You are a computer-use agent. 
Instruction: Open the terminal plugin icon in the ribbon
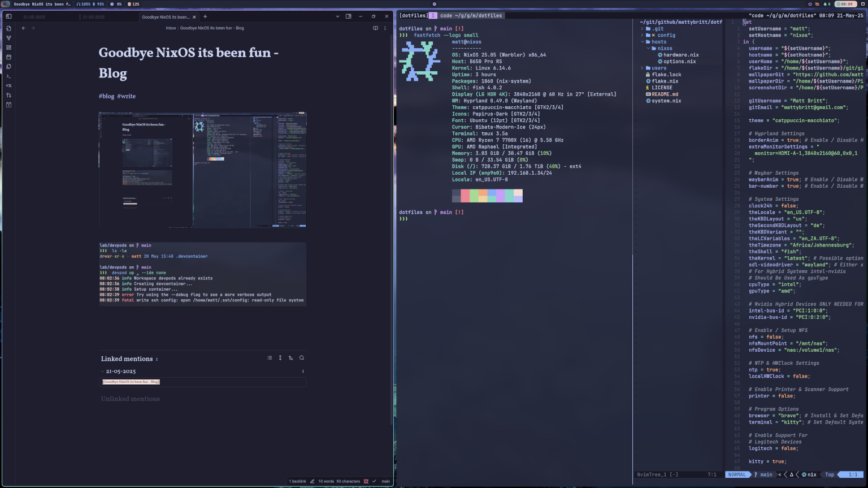coord(8,76)
